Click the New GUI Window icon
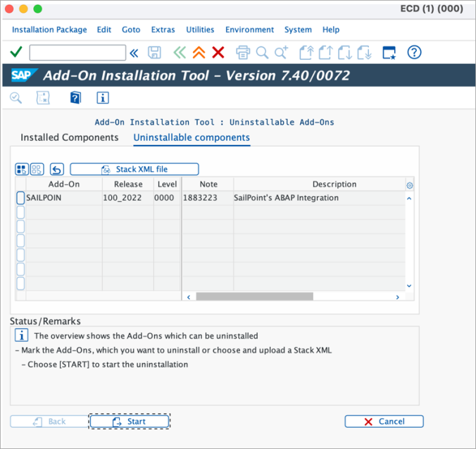476x449 pixels. point(389,53)
